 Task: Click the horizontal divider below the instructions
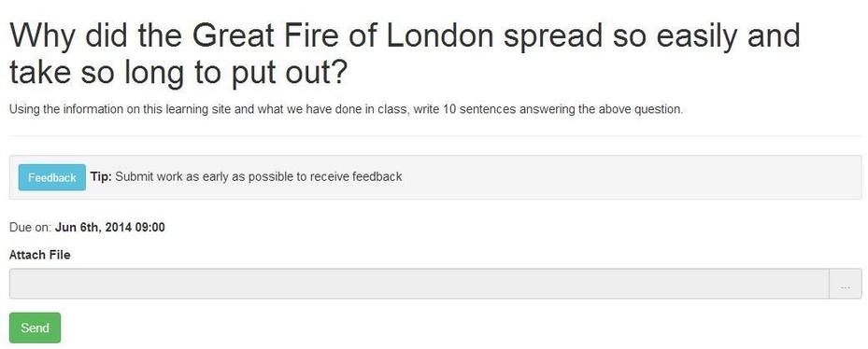(x=435, y=136)
